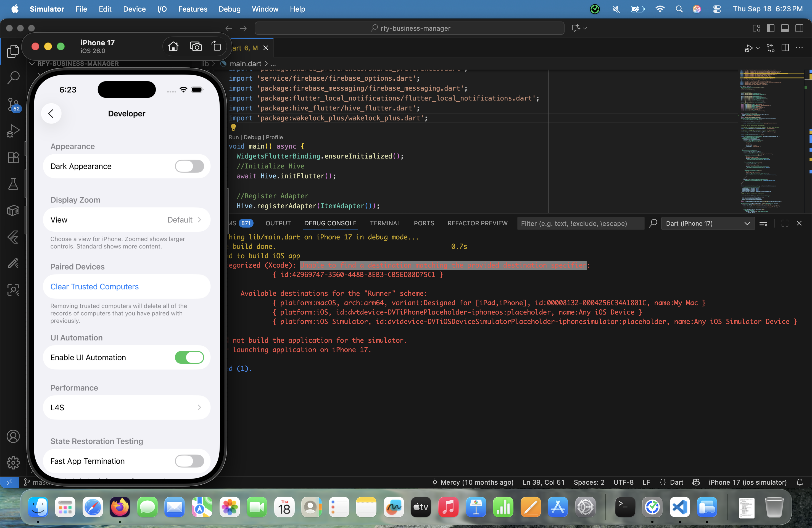Navigate back in VS Code history
The image size is (812, 528).
pyautogui.click(x=229, y=28)
